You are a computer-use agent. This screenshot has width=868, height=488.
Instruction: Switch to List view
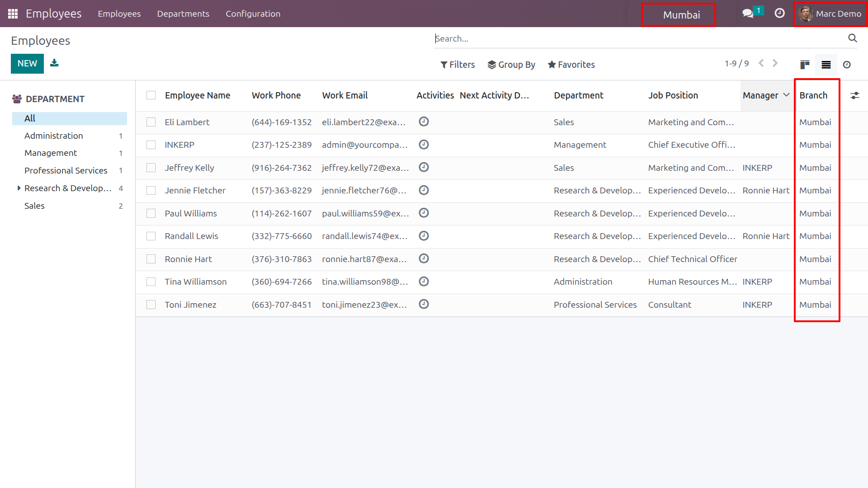pyautogui.click(x=826, y=65)
